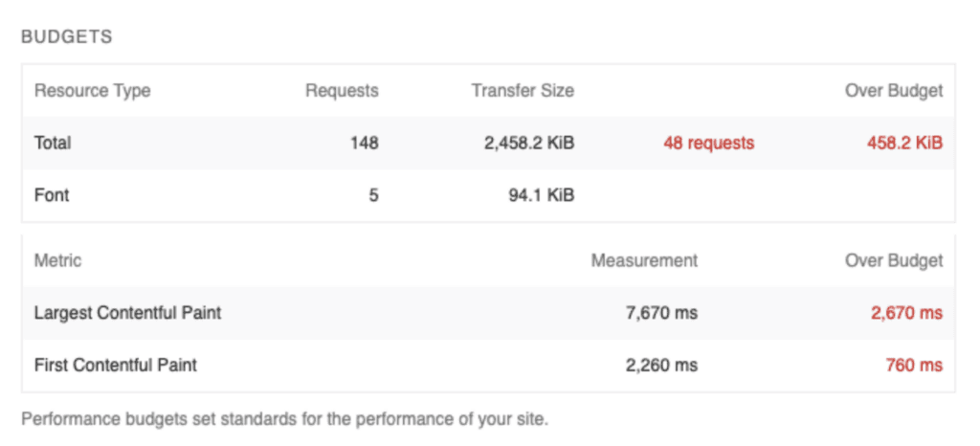The width and height of the screenshot is (980, 446).
Task: Select the 94.1 KiB font transfer size
Action: coord(542,195)
